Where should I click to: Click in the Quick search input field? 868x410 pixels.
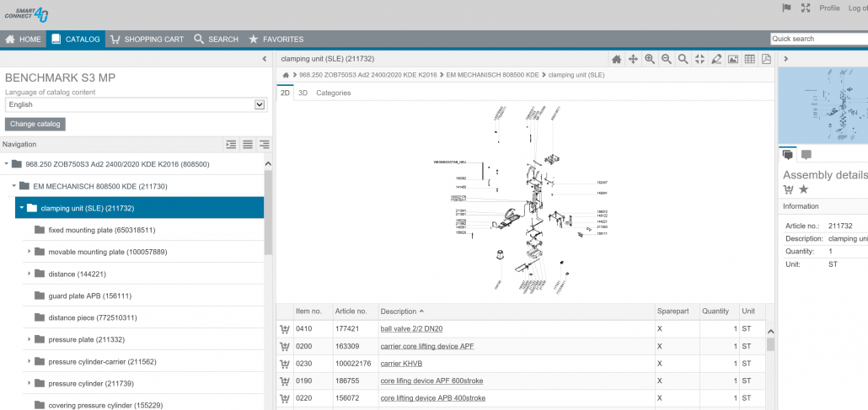(x=819, y=39)
